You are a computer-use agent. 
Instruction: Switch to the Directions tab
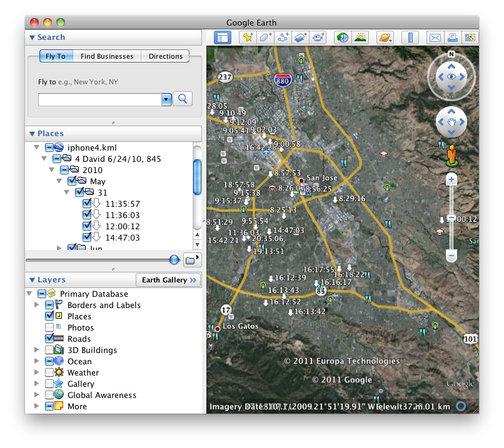point(166,56)
